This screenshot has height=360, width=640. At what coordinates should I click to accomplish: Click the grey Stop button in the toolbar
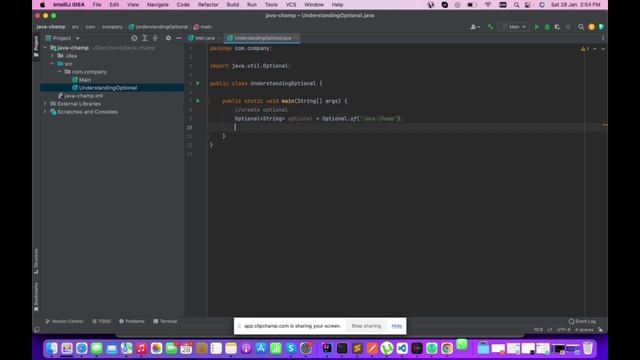point(568,27)
